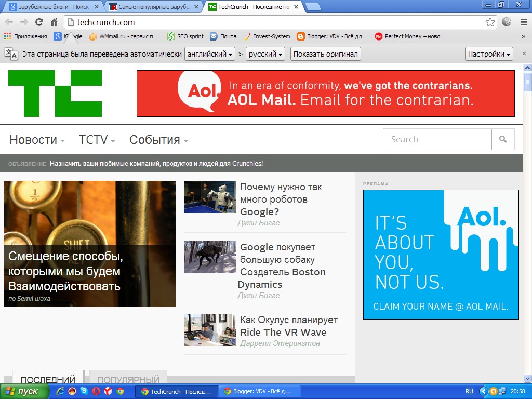Screen dimensions: 532x399
Task: Switch to Blogger: VDV taskbar window
Action: (x=259, y=392)
